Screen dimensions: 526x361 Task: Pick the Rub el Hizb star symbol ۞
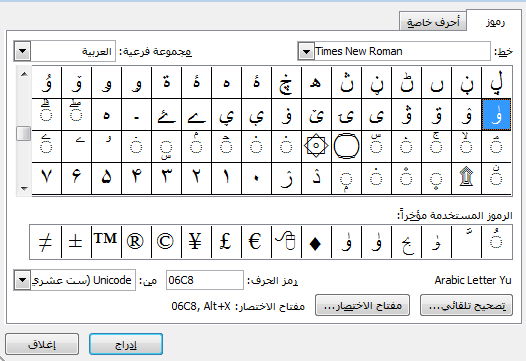(316, 146)
